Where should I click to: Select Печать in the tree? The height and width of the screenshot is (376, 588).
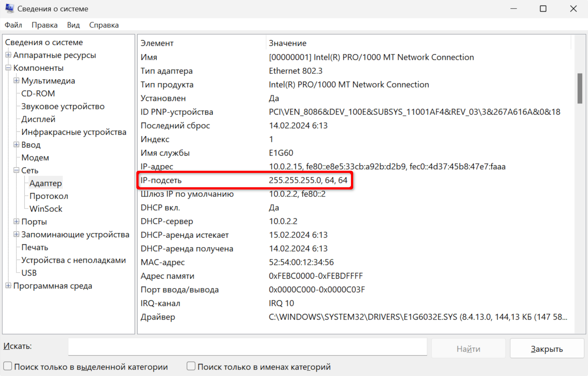tap(35, 247)
